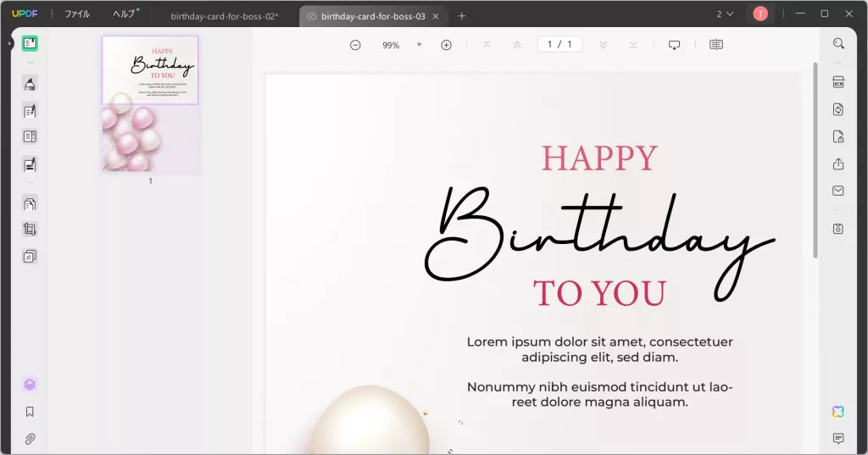The image size is (868, 455).
Task: Close the birthday-card-for-boss-03 tab
Action: tap(436, 16)
